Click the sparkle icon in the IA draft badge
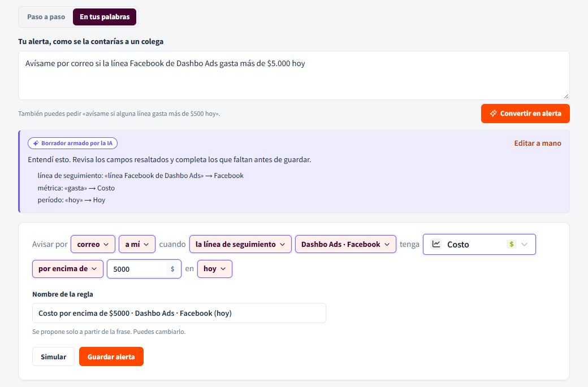The width and height of the screenshot is (588, 387). (36, 143)
